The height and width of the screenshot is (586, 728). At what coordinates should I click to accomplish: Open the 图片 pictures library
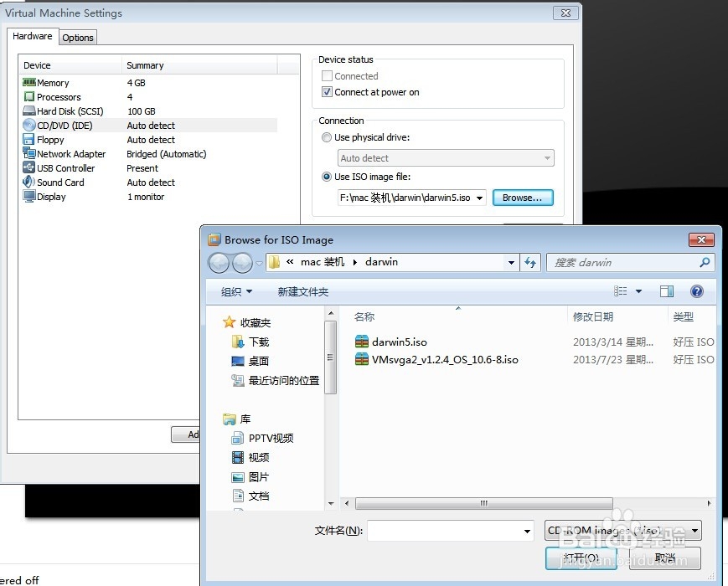[250, 477]
